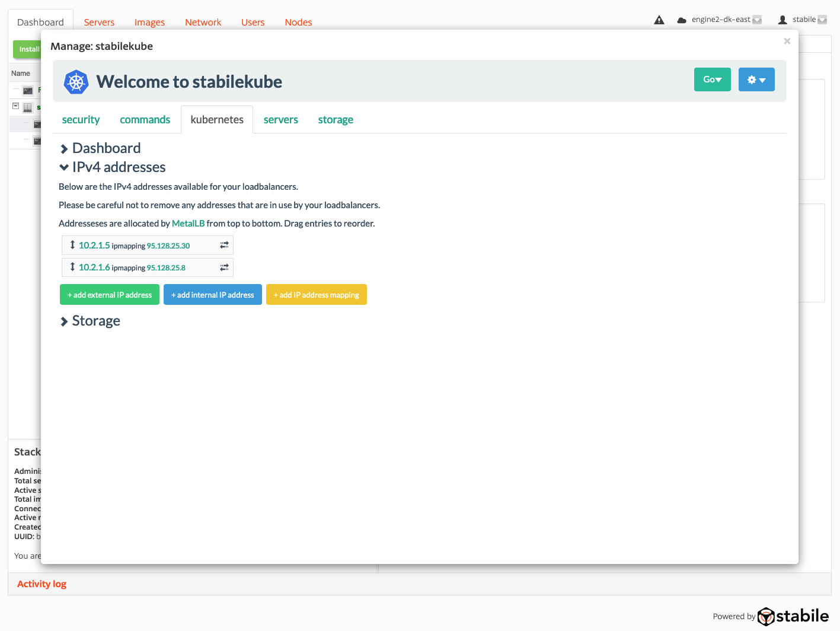Open the Network top navigation tab
Image resolution: width=840 pixels, height=631 pixels.
click(203, 23)
